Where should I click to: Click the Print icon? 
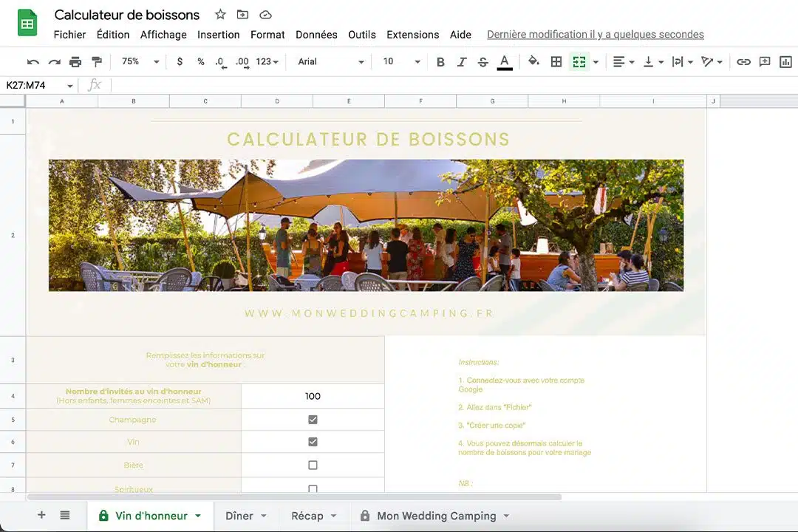[x=75, y=62]
